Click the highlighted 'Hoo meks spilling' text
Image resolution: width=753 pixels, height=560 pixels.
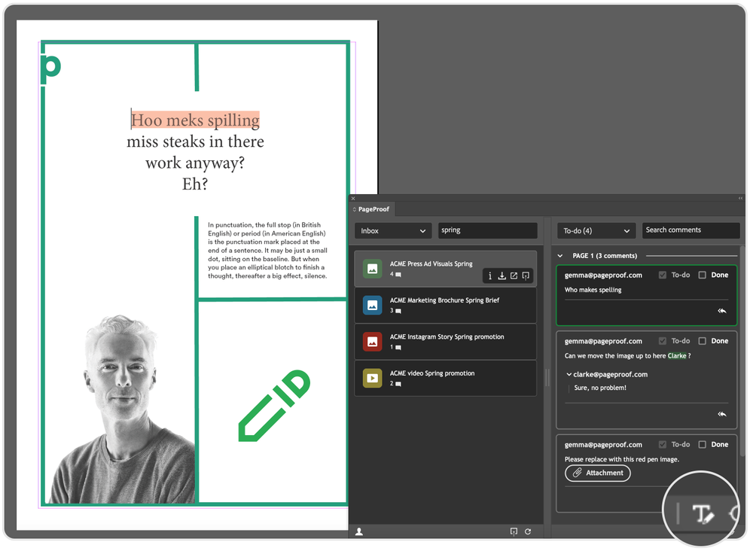click(x=196, y=120)
